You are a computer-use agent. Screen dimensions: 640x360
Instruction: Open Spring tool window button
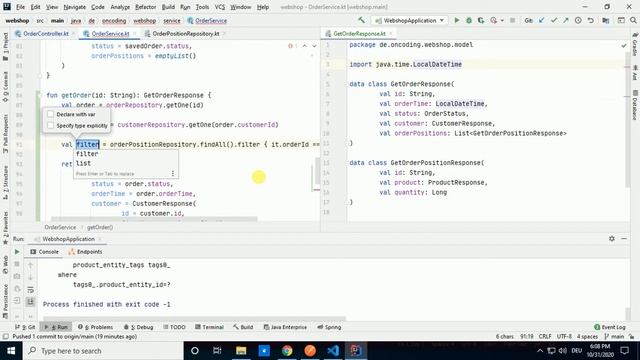(x=329, y=327)
